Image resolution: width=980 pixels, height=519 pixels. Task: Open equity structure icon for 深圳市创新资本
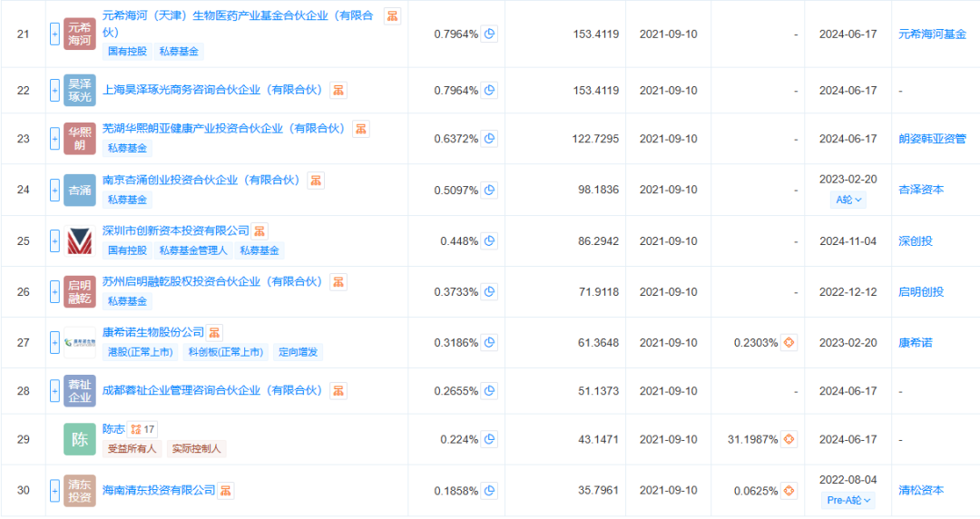[260, 231]
